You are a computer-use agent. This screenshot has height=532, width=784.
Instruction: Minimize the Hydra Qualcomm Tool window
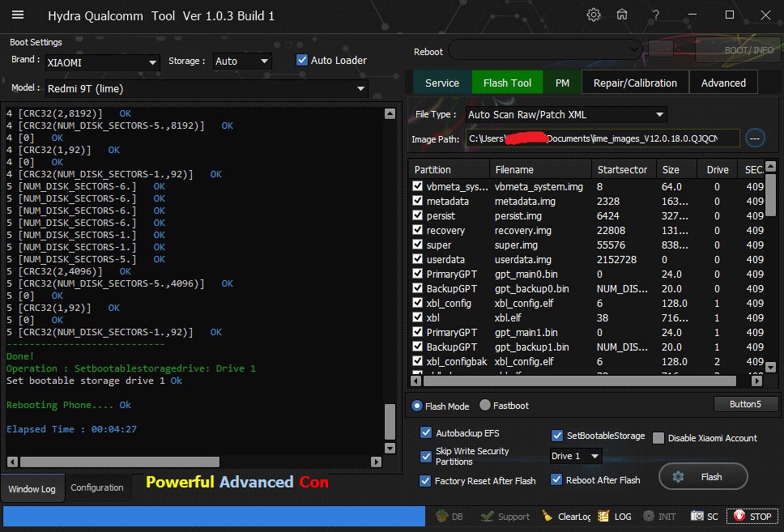[692, 15]
